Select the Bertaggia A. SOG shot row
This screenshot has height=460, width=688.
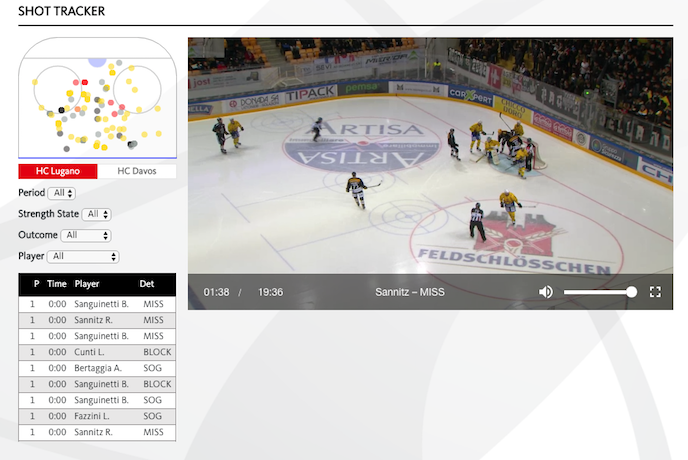[x=97, y=369]
